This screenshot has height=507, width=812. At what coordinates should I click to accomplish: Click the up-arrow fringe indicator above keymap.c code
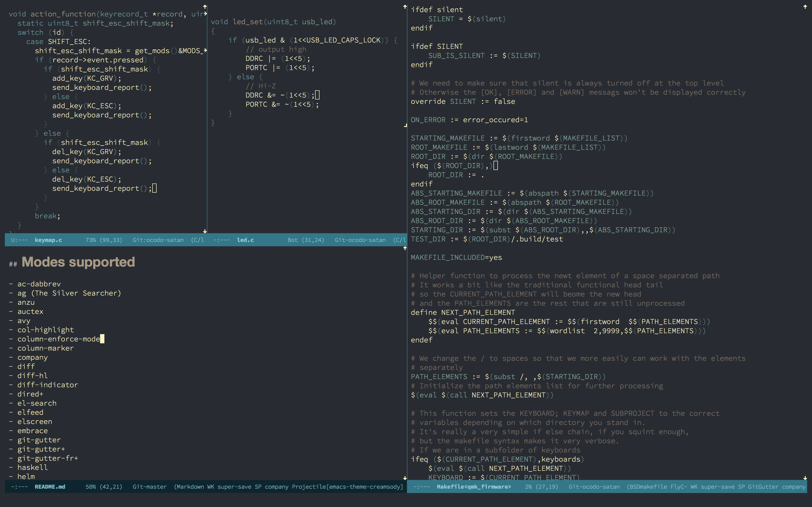[x=205, y=7]
